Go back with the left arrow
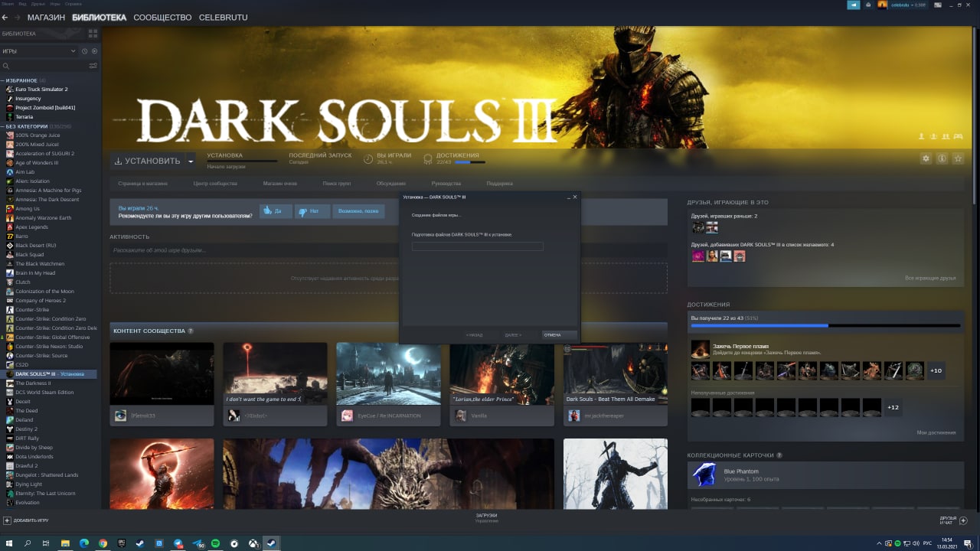The height and width of the screenshot is (551, 980). click(x=5, y=17)
